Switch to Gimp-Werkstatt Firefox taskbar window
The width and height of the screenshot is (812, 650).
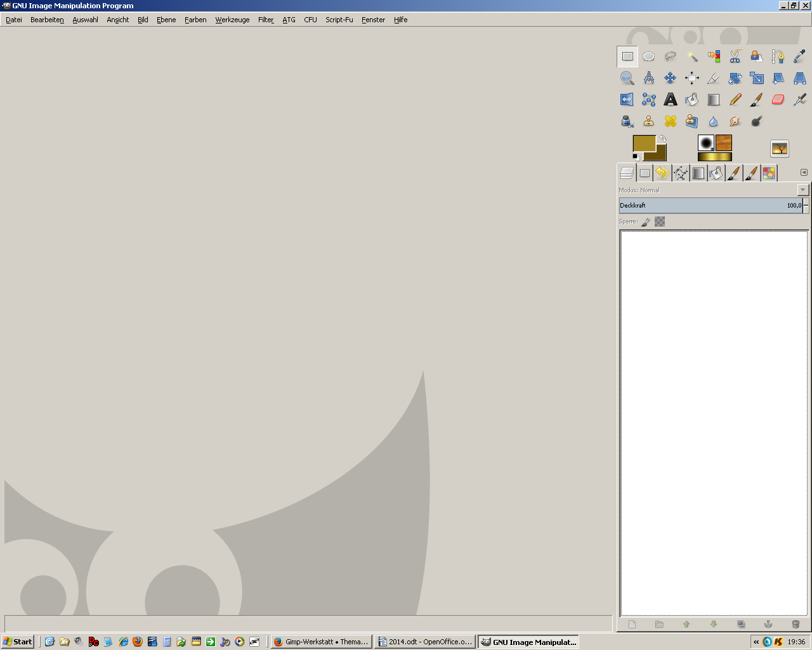tap(321, 642)
